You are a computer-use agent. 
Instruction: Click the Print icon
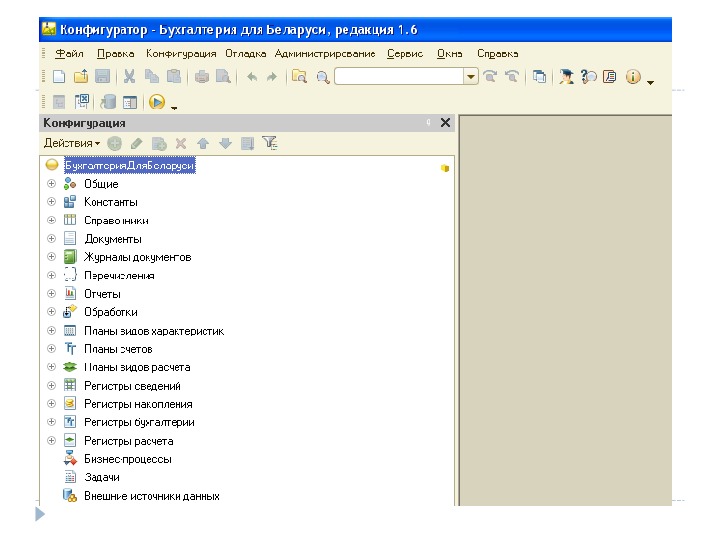pyautogui.click(x=202, y=77)
